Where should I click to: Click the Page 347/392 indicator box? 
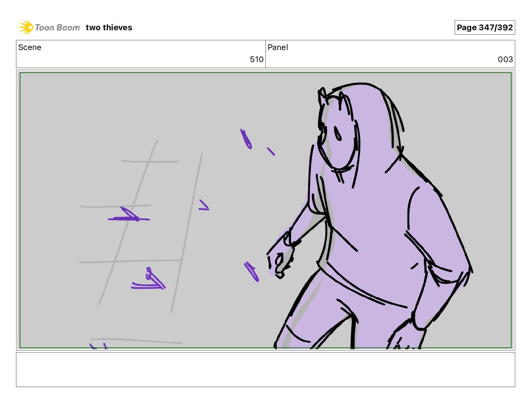pos(485,28)
